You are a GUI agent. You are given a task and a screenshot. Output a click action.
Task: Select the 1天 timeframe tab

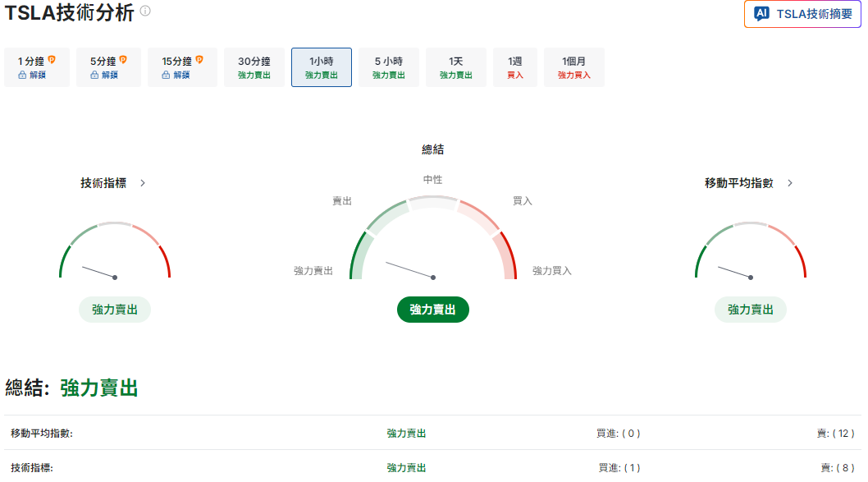click(455, 66)
